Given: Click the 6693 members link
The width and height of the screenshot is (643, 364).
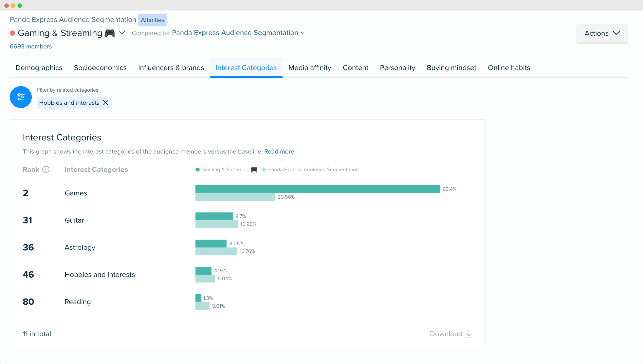Looking at the screenshot, I should pos(31,46).
